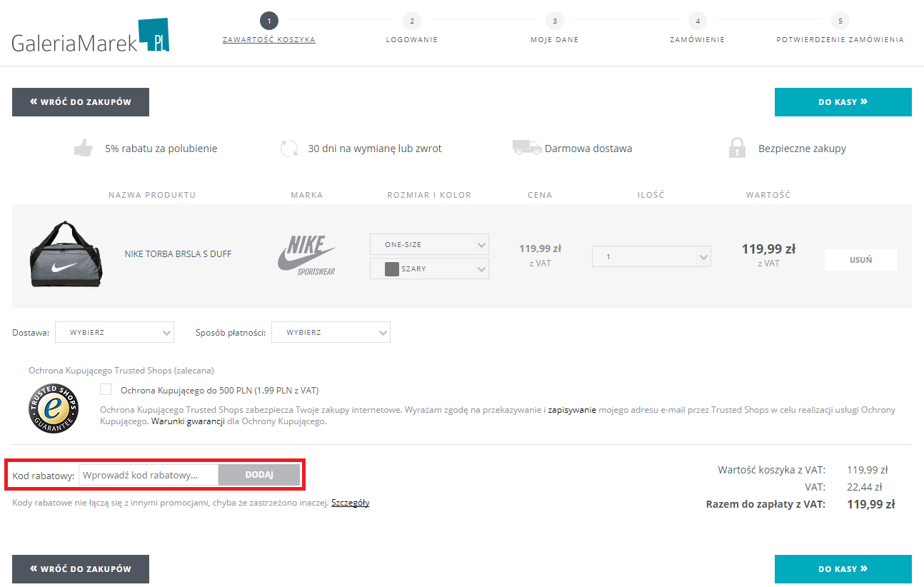The height and width of the screenshot is (587, 924).
Task: Click the padlock secure shopping icon
Action: coord(737,148)
